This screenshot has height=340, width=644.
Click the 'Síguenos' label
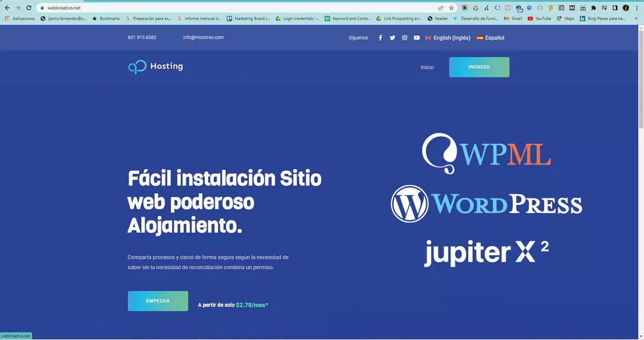tap(358, 38)
